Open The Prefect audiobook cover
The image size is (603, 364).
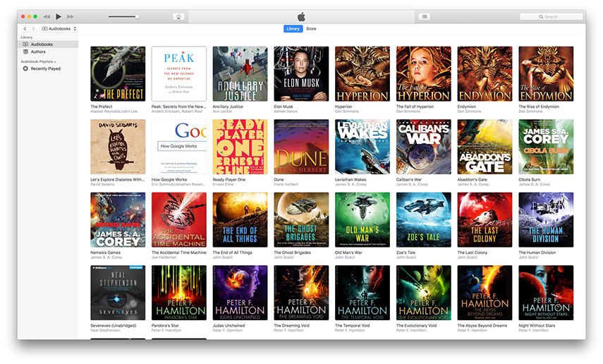[118, 74]
